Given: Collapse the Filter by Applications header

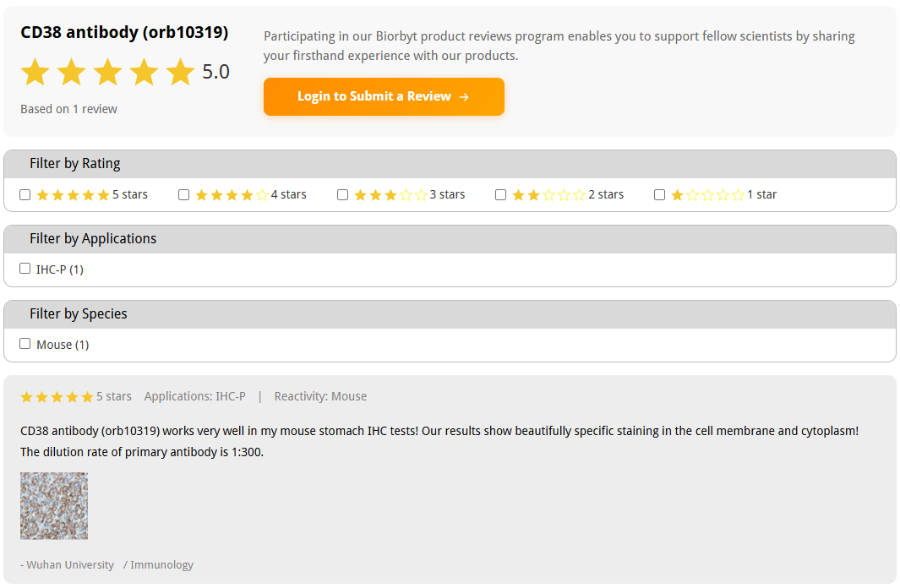Looking at the screenshot, I should coord(450,239).
